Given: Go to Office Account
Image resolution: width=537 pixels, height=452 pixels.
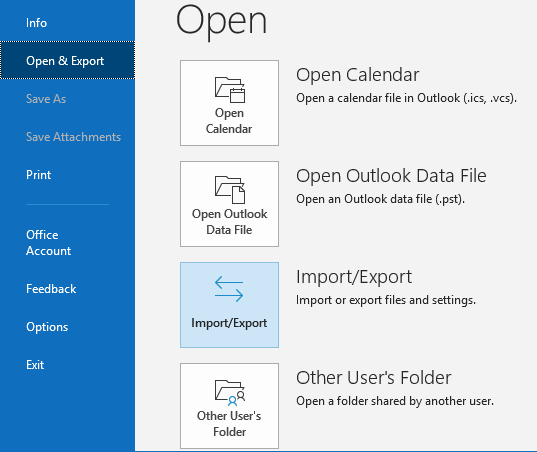Looking at the screenshot, I should (x=48, y=243).
